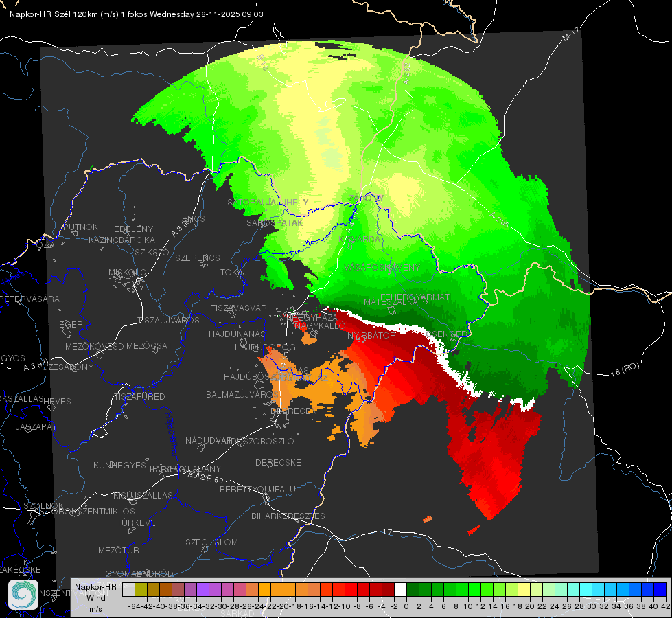Click the radar title text with timestamp 09:03
Viewport: 672px width, 618px height.
click(137, 14)
